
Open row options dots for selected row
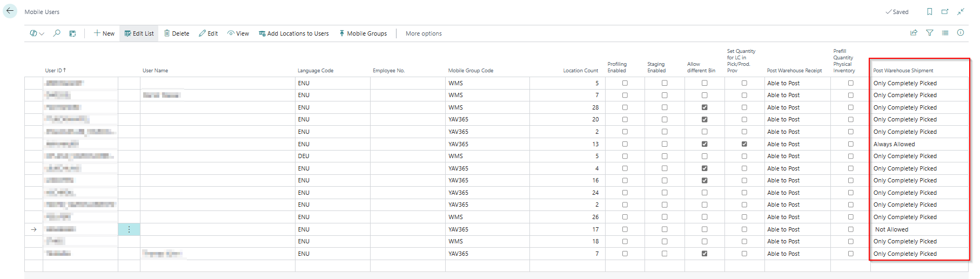(x=129, y=229)
